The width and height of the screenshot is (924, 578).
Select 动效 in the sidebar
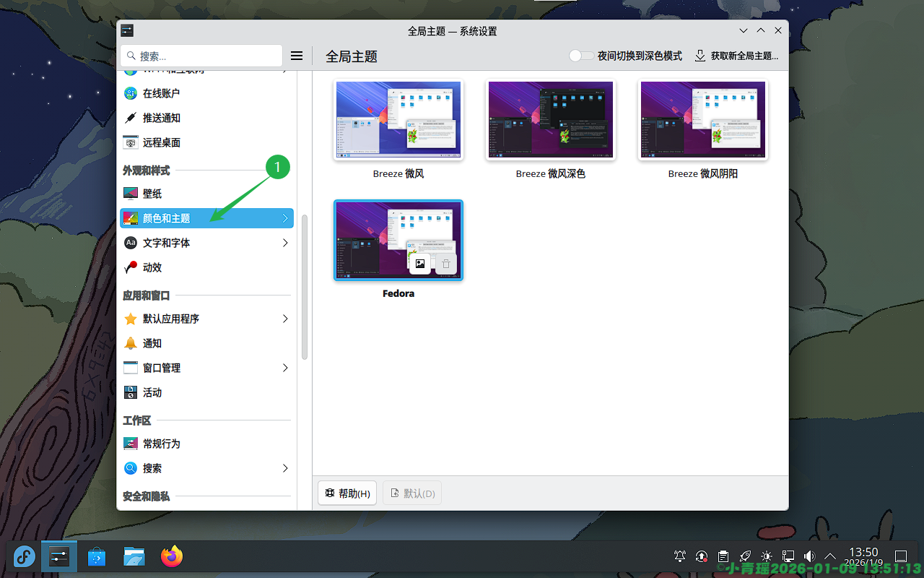152,267
